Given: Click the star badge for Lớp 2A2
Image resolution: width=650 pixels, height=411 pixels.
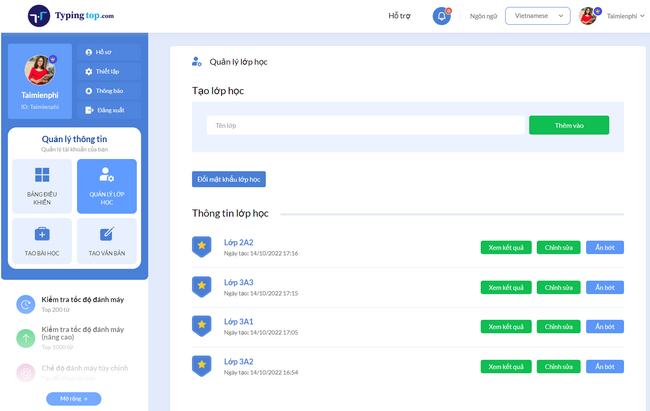Looking at the screenshot, I should [201, 246].
